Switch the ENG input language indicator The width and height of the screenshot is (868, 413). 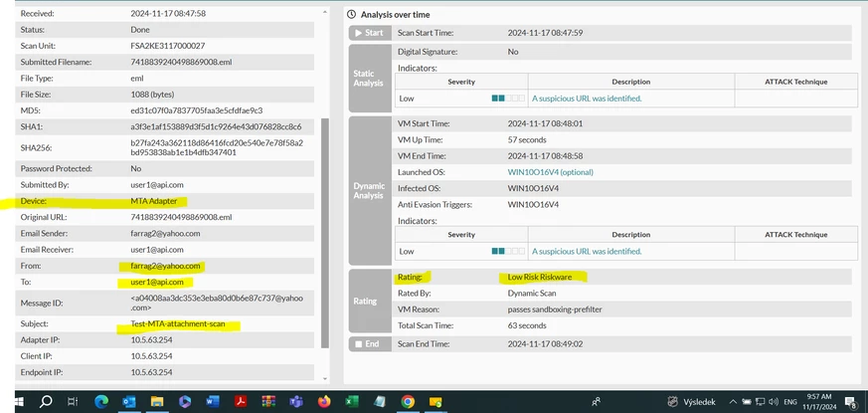(x=791, y=402)
